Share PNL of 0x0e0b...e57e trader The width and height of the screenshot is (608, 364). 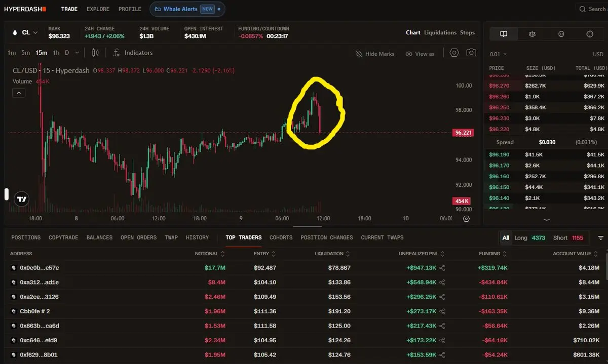(442, 268)
